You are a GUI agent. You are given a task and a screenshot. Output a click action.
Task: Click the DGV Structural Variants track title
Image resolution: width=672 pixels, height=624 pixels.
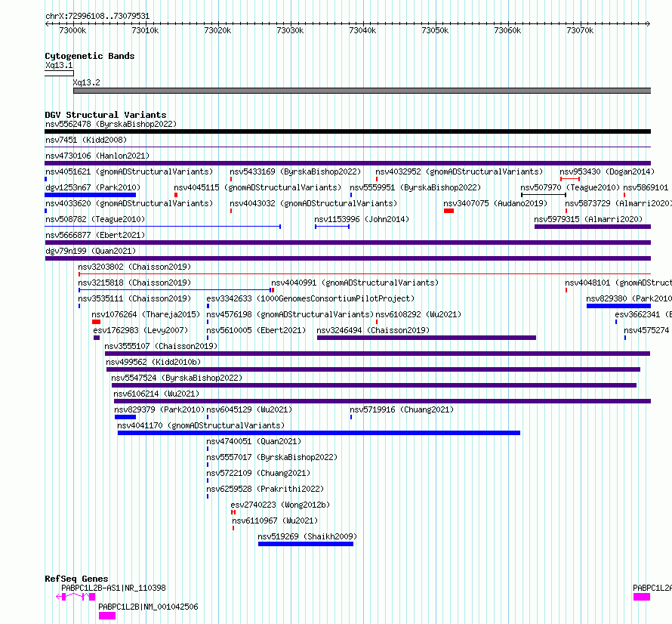[106, 115]
